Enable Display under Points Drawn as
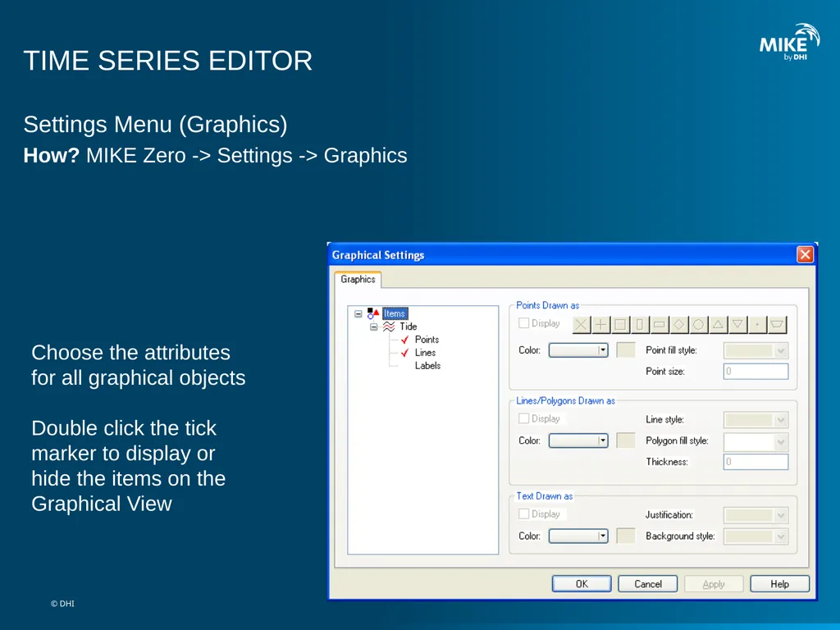Image resolution: width=840 pixels, height=630 pixels. tap(524, 323)
